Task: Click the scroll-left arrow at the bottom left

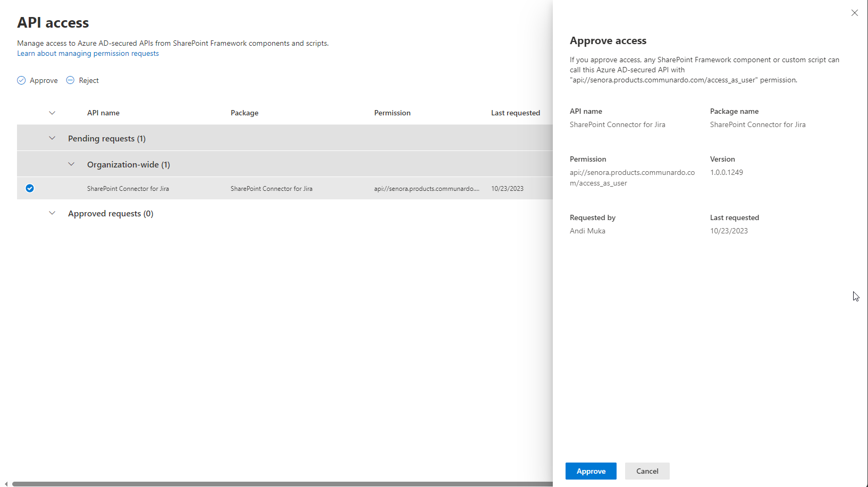Action: click(6, 484)
